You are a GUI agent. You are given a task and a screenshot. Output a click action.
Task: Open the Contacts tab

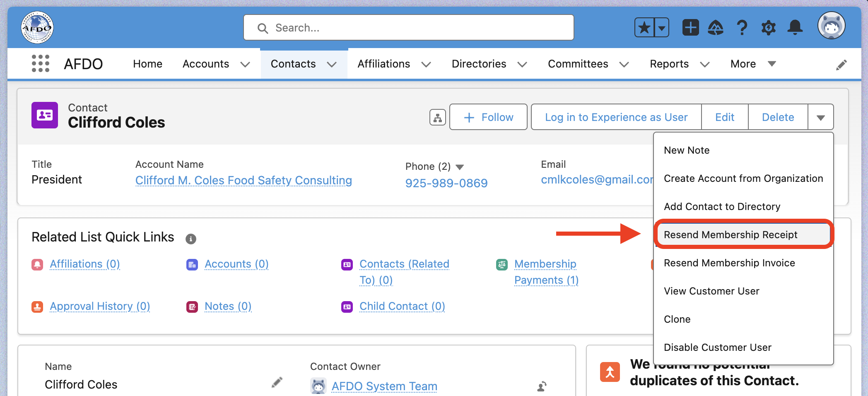(x=293, y=64)
